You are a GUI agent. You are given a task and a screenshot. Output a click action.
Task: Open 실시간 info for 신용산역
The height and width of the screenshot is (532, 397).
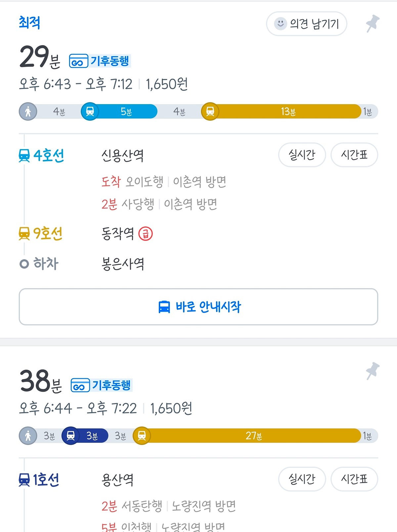(x=302, y=155)
